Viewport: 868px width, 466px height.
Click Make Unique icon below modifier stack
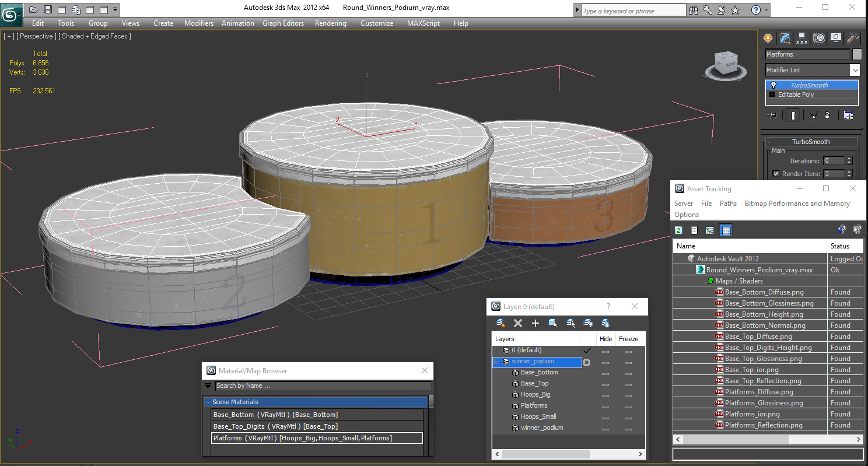click(x=813, y=115)
